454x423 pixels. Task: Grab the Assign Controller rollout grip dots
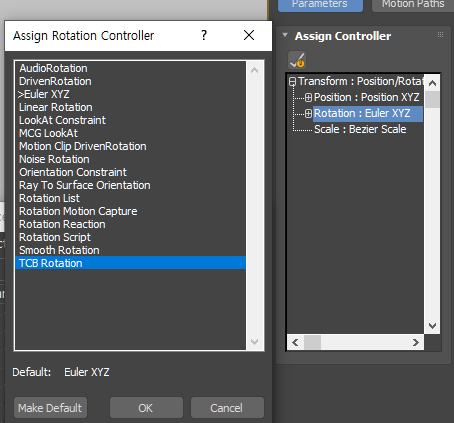click(x=440, y=34)
